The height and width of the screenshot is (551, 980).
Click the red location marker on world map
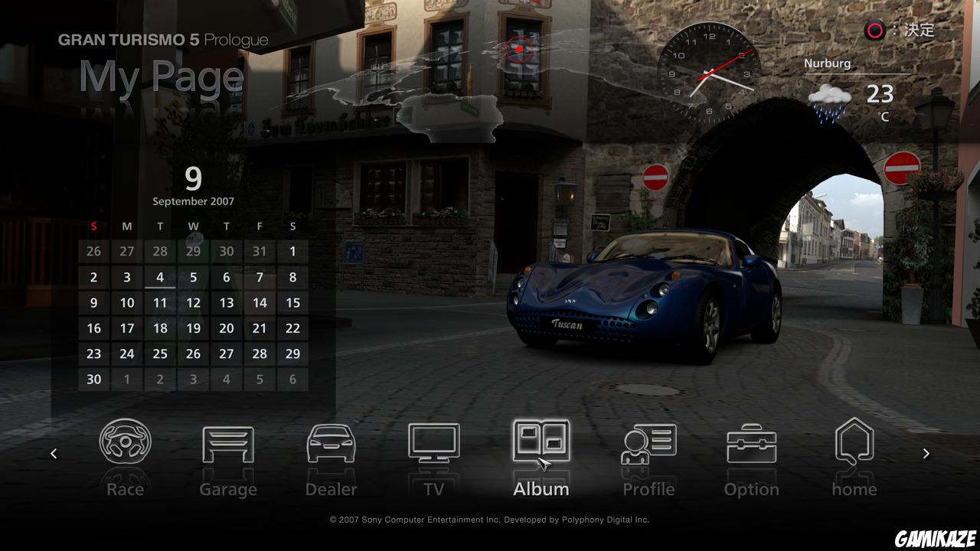(x=519, y=50)
